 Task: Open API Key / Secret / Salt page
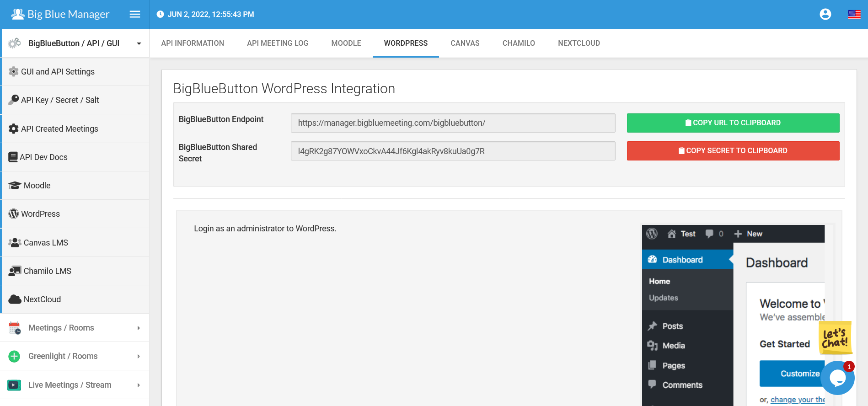coord(75,100)
